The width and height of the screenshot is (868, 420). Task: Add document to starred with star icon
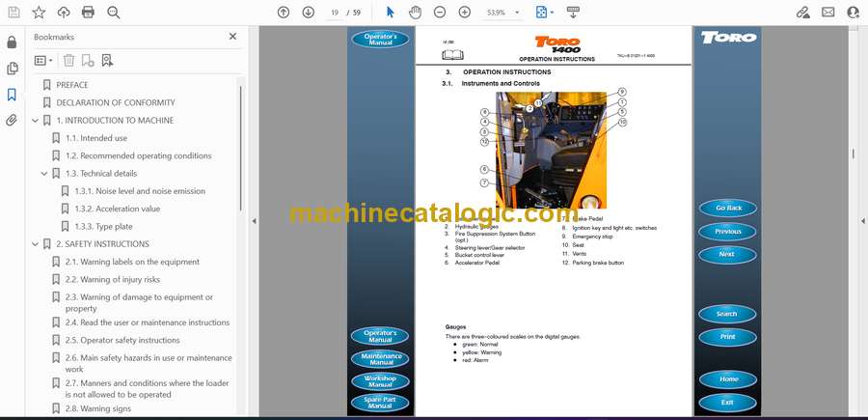pyautogui.click(x=39, y=13)
